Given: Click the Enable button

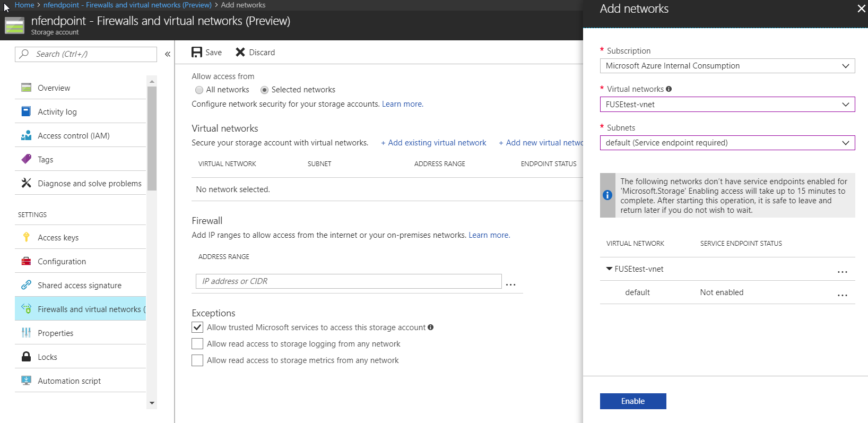Looking at the screenshot, I should pyautogui.click(x=633, y=401).
